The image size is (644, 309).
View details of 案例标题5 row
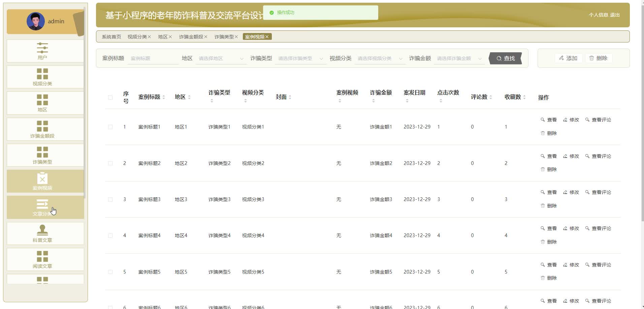[549, 265]
